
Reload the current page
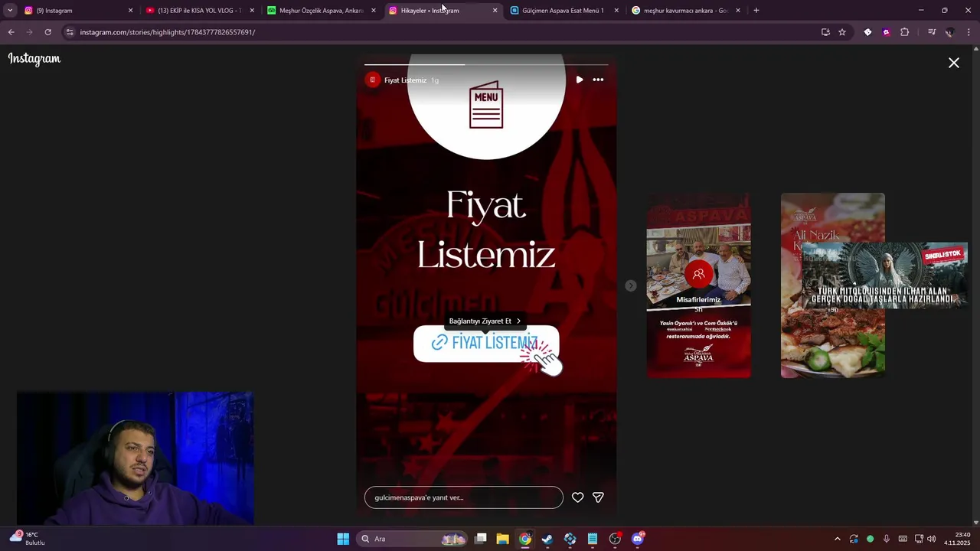[47, 32]
